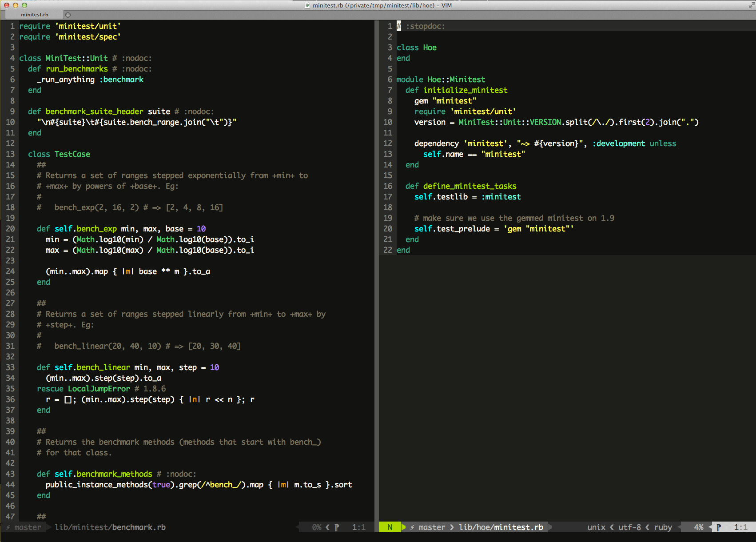Image resolution: width=756 pixels, height=542 pixels.
Task: Click the line position symbol in right status line
Action: [719, 527]
